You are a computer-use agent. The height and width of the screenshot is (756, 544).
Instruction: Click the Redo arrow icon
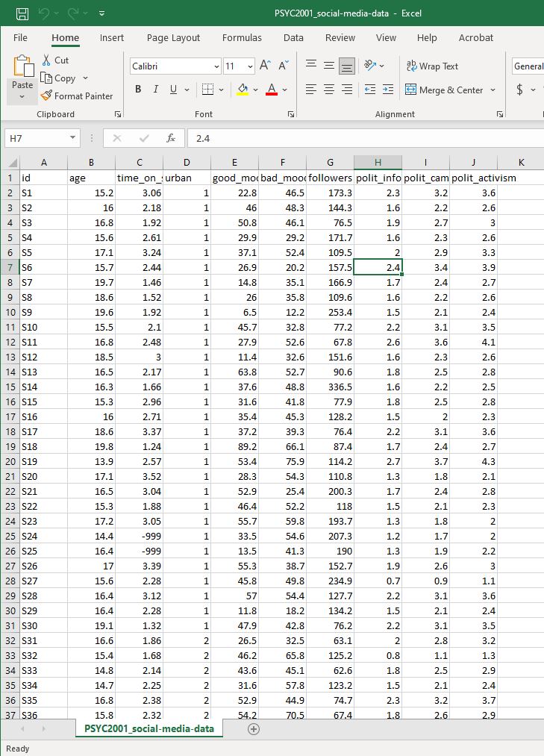(x=73, y=13)
